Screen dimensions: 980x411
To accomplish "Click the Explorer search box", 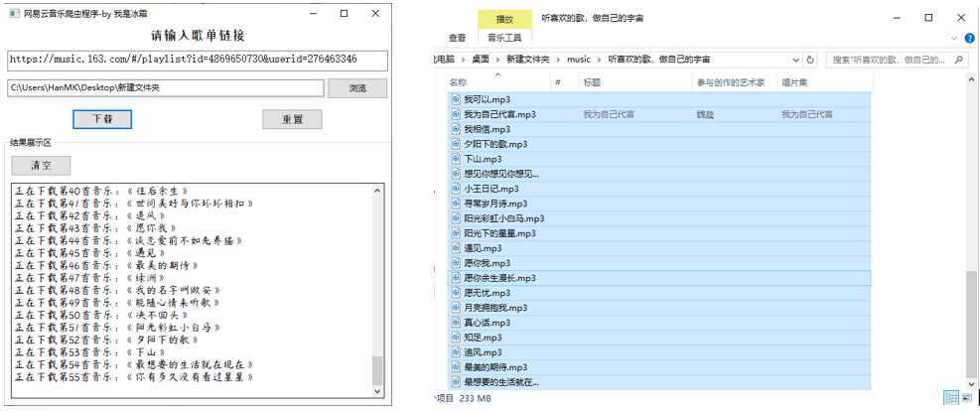I will [897, 60].
